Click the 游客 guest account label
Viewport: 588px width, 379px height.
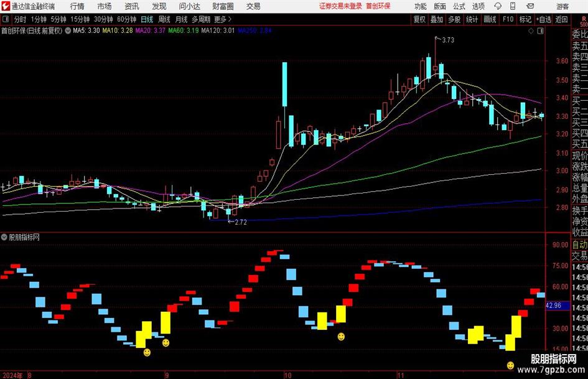click(562, 6)
